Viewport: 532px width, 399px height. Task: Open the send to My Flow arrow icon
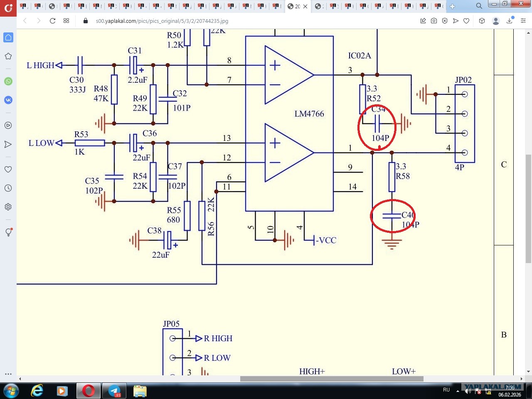click(456, 21)
